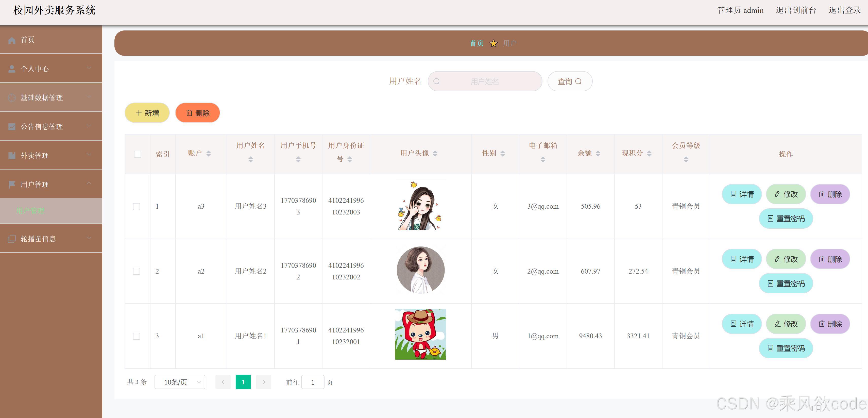Check the checkbox for user a3 row

(137, 207)
